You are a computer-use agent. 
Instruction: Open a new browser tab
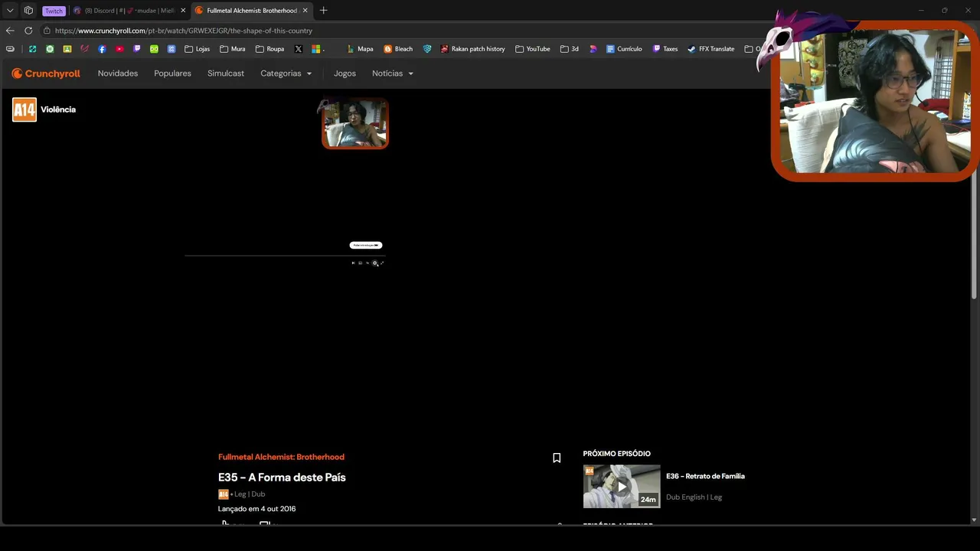click(x=323, y=11)
